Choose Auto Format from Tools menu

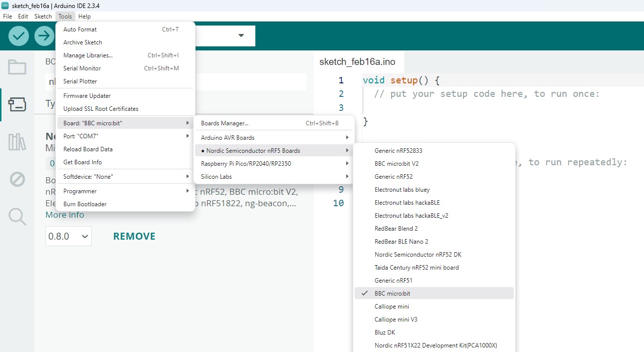point(125,29)
